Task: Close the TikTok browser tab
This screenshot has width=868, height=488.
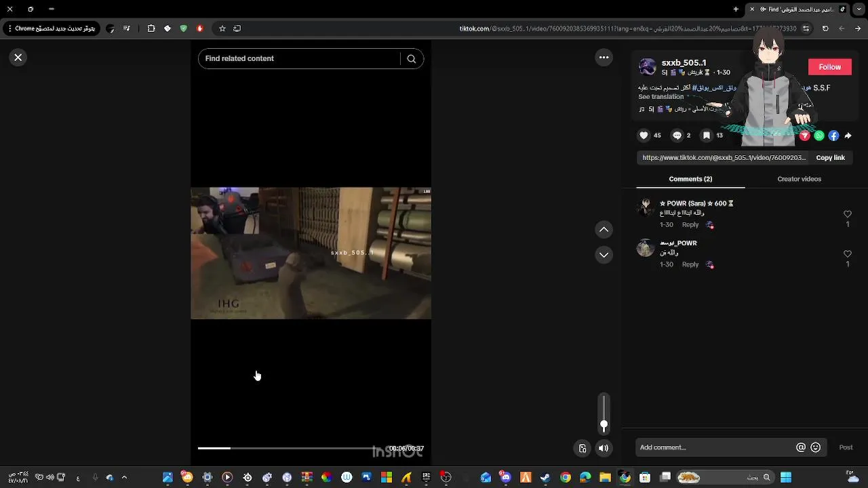Action: [x=751, y=9]
